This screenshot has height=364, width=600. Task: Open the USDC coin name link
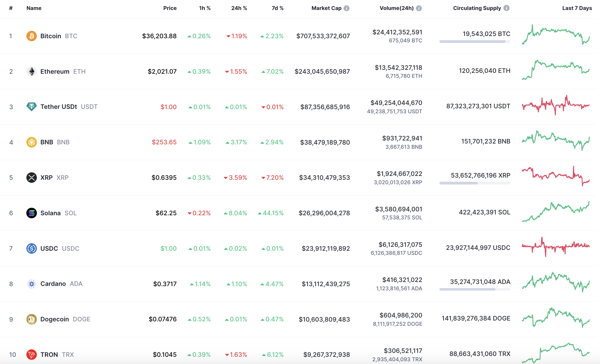[49, 248]
